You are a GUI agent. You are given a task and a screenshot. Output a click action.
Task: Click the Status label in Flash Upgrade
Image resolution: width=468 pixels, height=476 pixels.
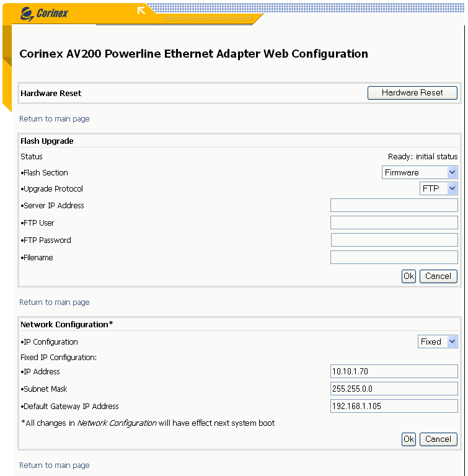click(31, 157)
